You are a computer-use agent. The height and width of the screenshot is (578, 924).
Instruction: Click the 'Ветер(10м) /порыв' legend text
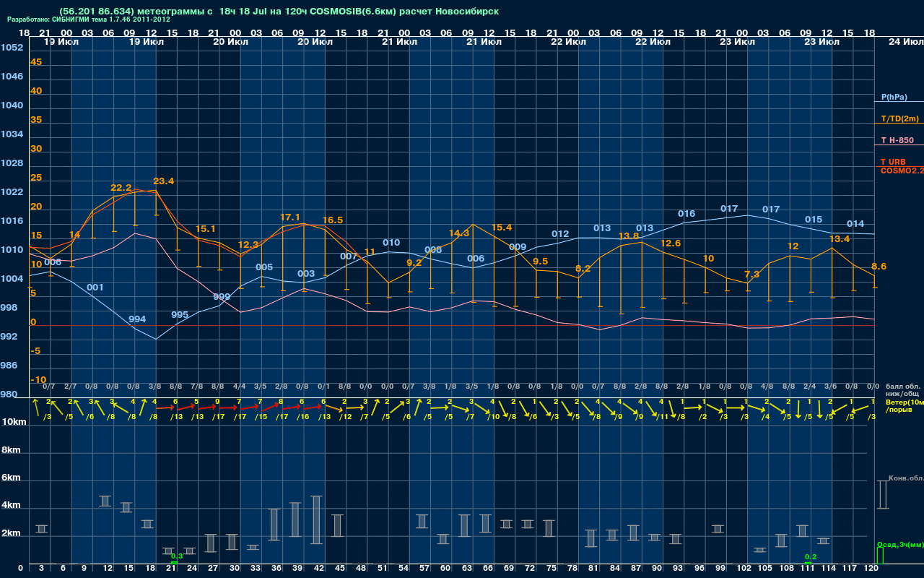pyautogui.click(x=905, y=405)
